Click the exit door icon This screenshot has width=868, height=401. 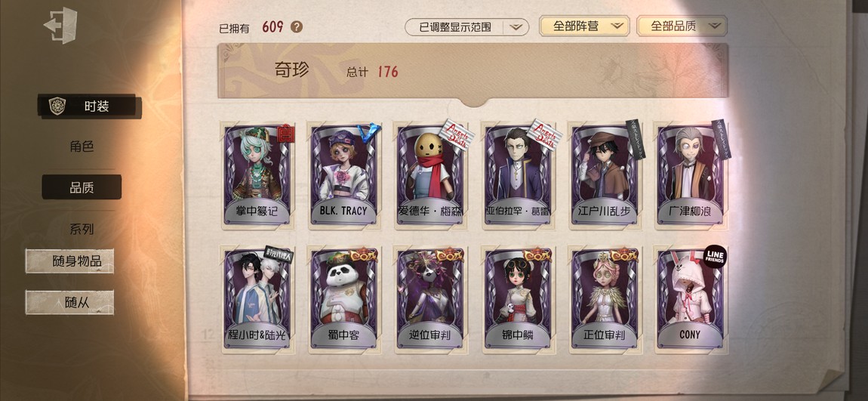pos(60,26)
